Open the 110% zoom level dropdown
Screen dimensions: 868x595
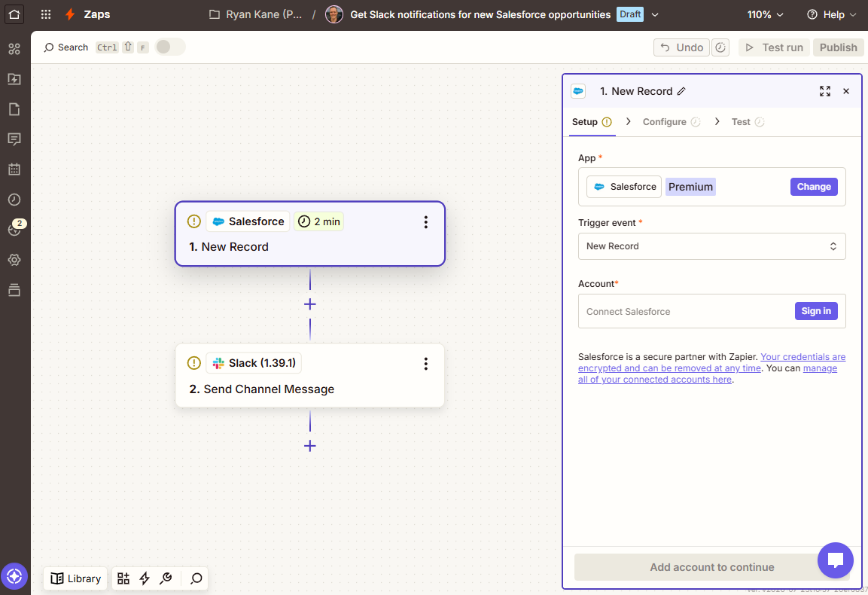[x=765, y=14]
